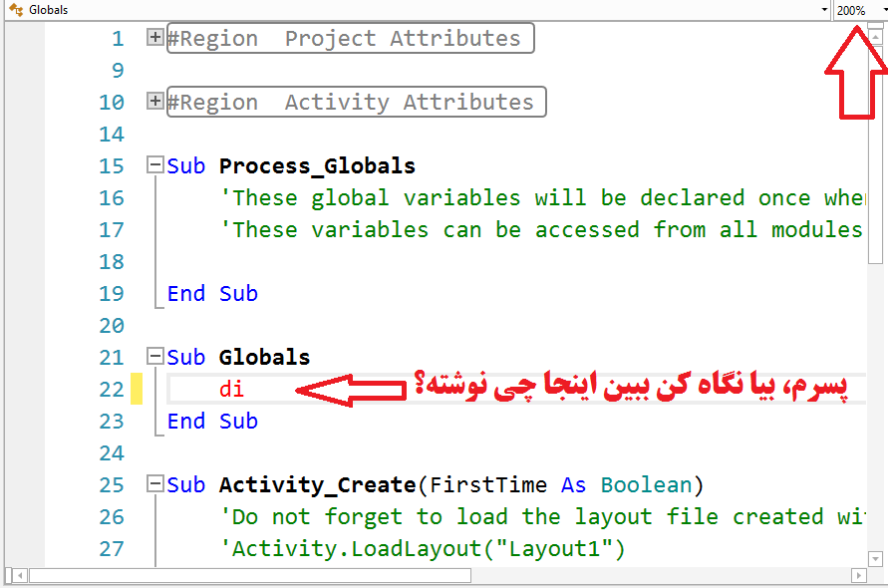Click the 'Boolean' type keyword
Screen dimensions: 888x588
pyautogui.click(x=645, y=485)
